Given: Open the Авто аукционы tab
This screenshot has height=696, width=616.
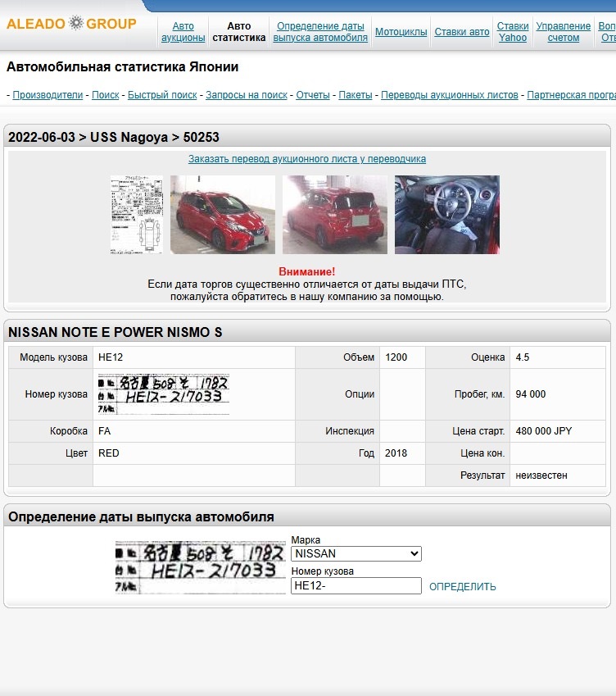Looking at the screenshot, I should tap(183, 32).
